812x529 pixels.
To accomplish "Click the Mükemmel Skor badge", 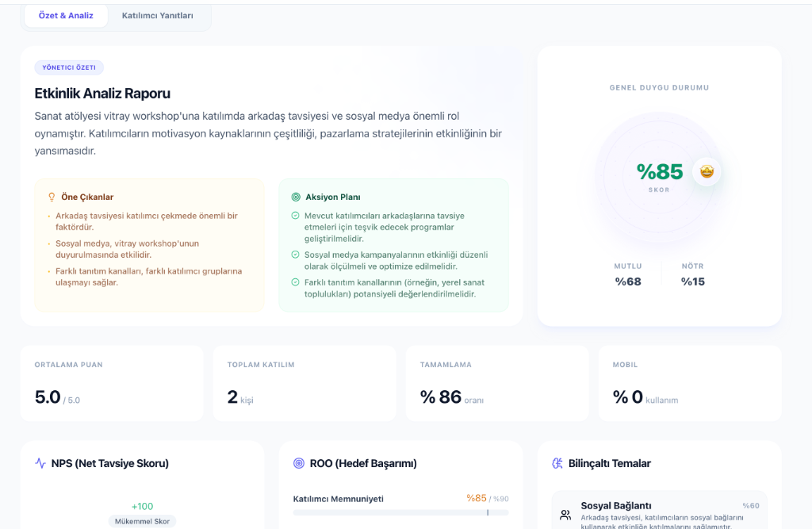I will [x=142, y=521].
